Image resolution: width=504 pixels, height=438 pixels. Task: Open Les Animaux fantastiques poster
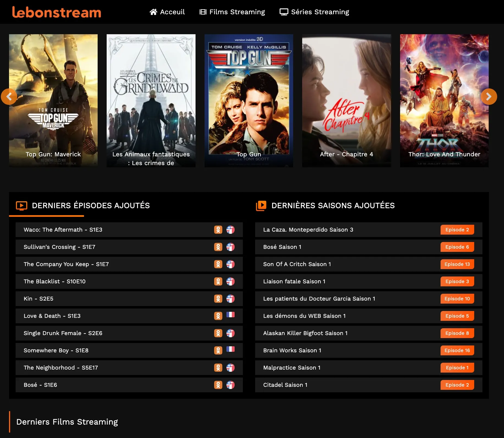(151, 100)
